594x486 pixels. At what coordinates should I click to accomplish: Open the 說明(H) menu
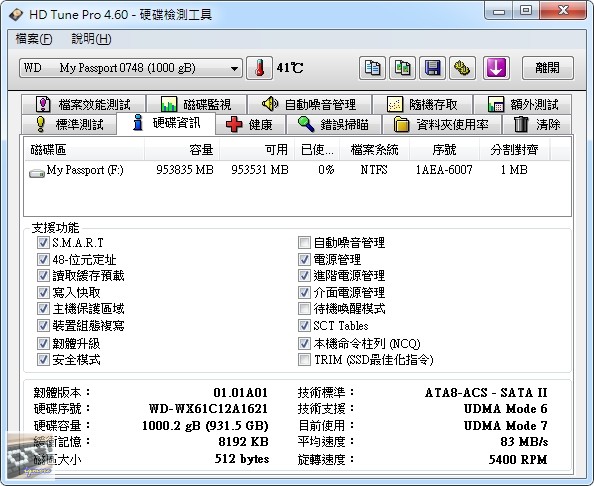click(x=91, y=39)
